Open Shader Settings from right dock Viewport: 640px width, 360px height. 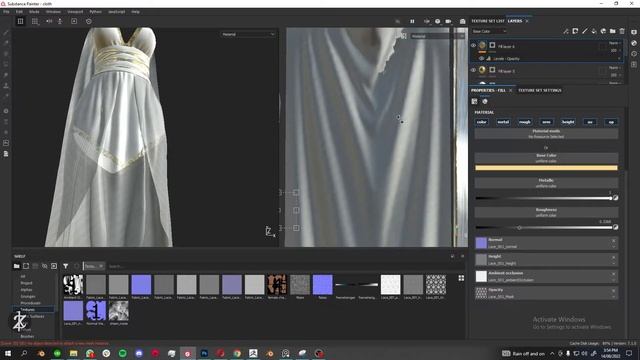(x=634, y=43)
